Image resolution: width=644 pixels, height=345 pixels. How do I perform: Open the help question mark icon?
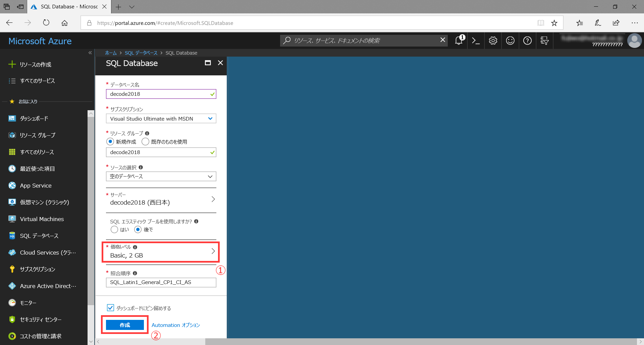coord(527,41)
